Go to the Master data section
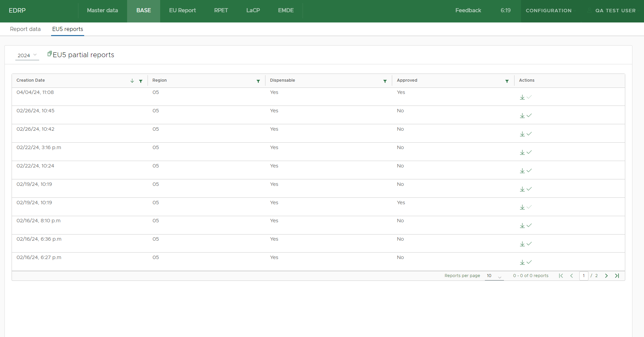Viewport: 644px width, 337px height. pyautogui.click(x=102, y=11)
